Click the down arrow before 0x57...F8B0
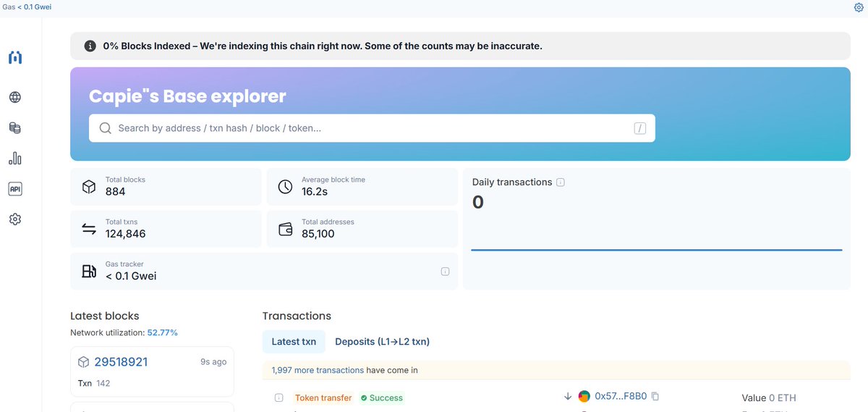This screenshot has width=868, height=412. click(568, 396)
